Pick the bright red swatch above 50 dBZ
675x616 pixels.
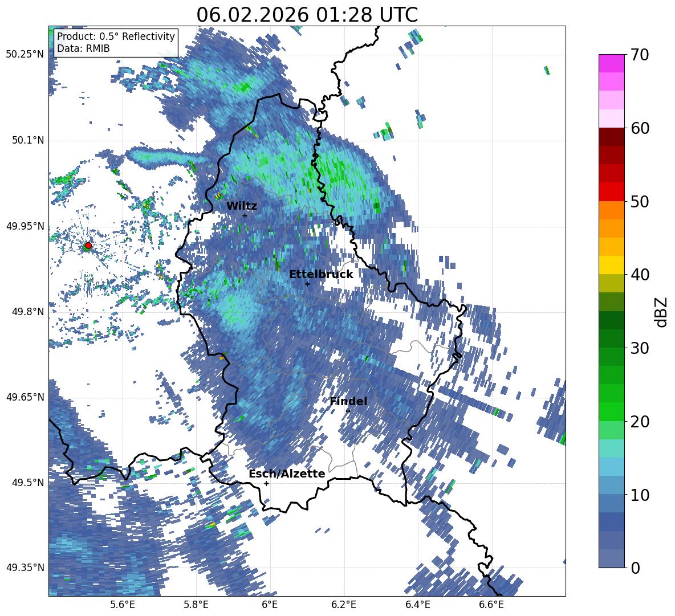tap(611, 192)
